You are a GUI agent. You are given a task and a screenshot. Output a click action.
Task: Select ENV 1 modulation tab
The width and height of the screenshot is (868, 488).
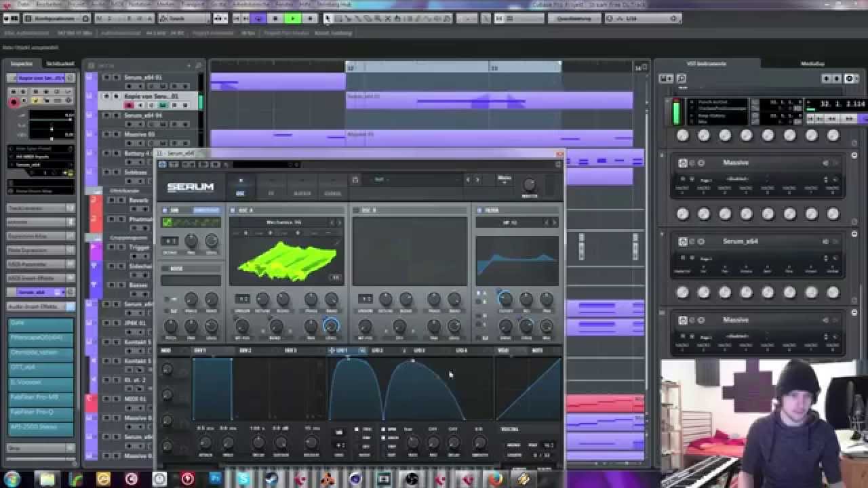[200, 351]
